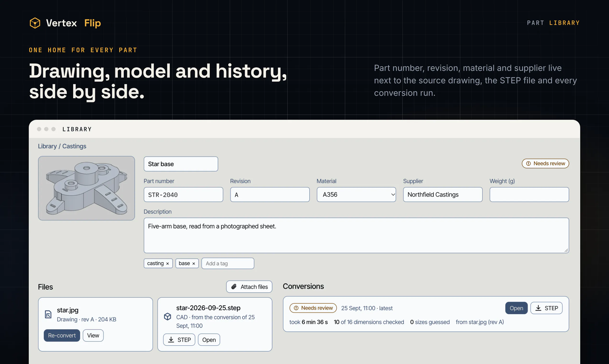The height and width of the screenshot is (364, 609).
Task: Go to Library in the breadcrumb
Action: click(x=47, y=146)
